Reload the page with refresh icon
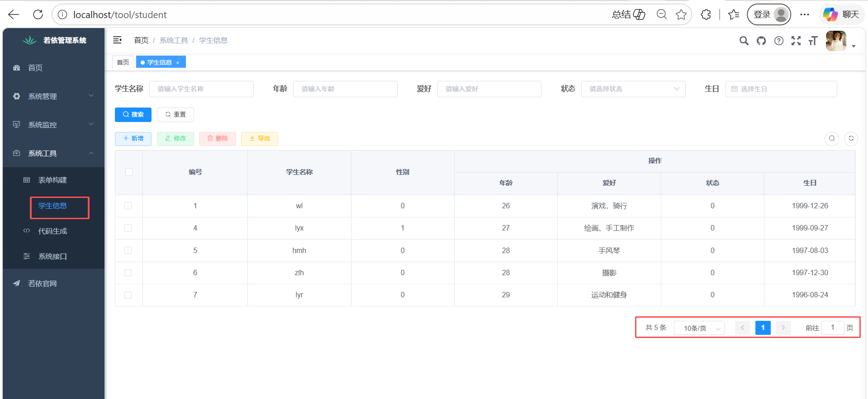This screenshot has height=399, width=868. [x=38, y=14]
